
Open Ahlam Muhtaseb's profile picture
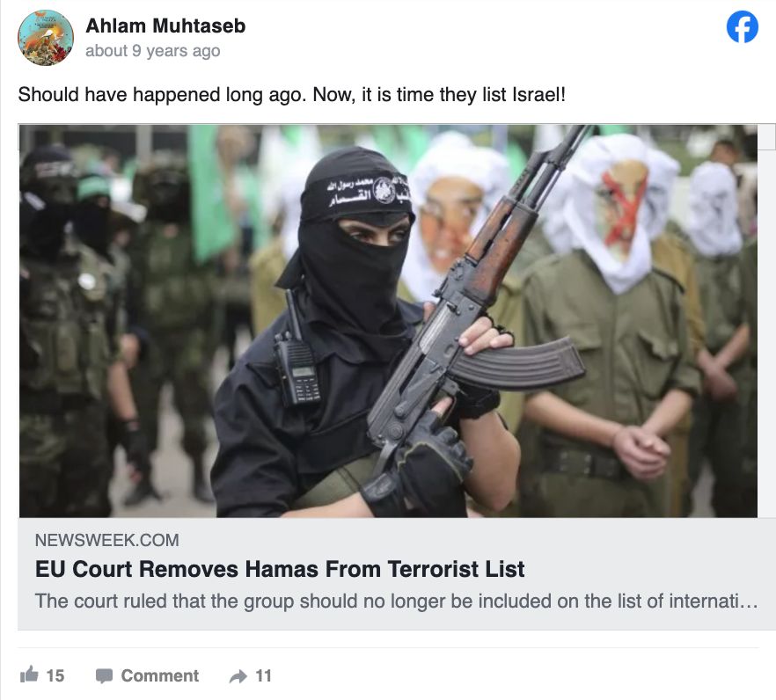(x=46, y=38)
